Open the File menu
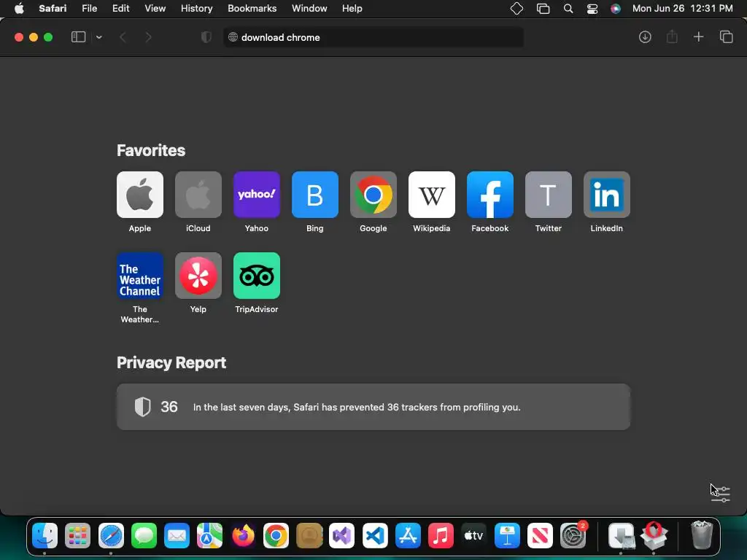Viewport: 747px width, 560px height. tap(89, 9)
